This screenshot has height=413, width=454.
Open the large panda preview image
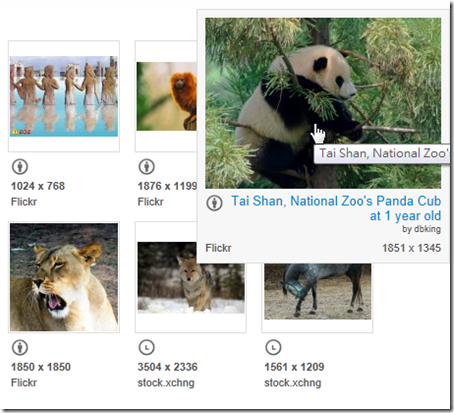pos(323,103)
